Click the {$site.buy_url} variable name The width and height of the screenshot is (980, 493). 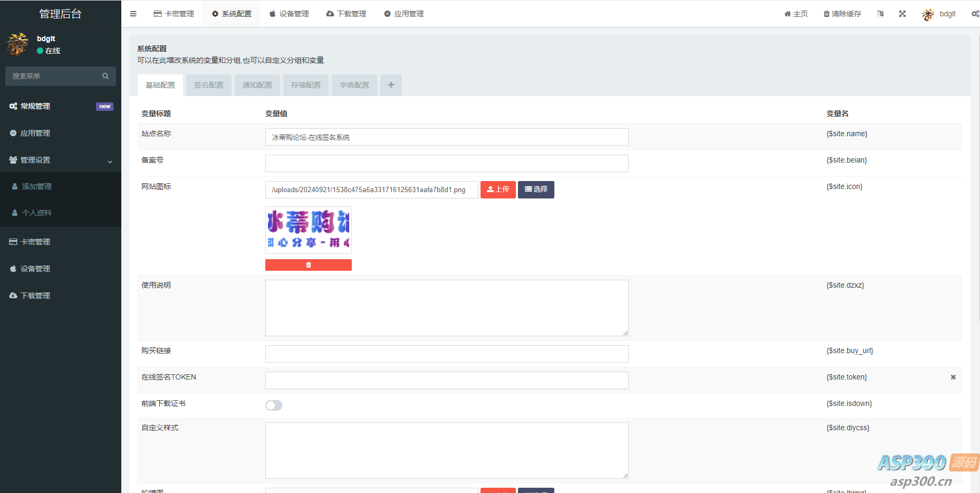pos(850,350)
